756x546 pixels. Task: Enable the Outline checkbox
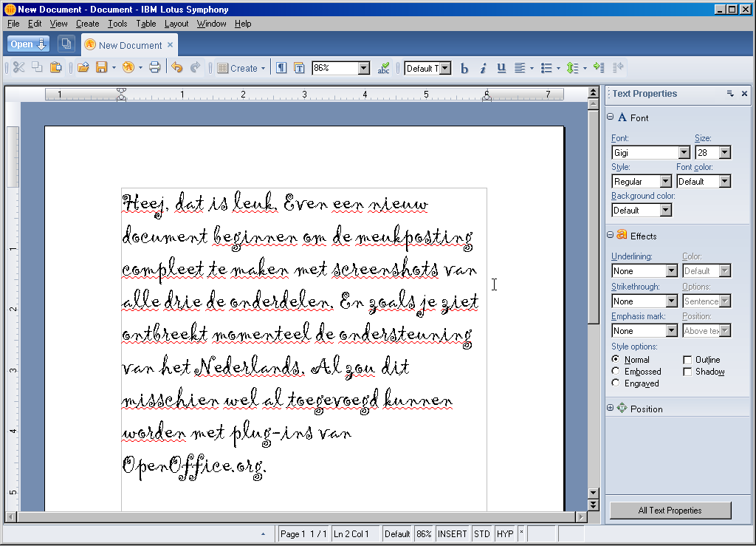(x=687, y=360)
